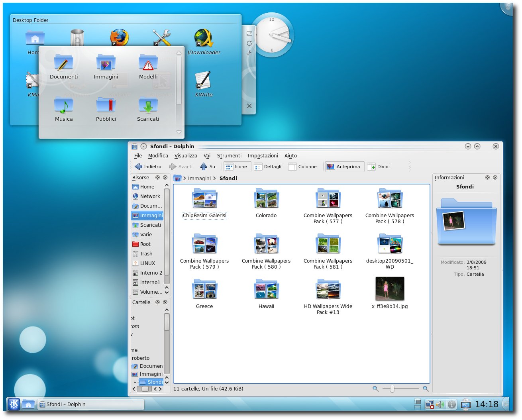The image size is (522, 420).
Task: Open JDownloader from the Desktop Folder
Action: [x=204, y=41]
